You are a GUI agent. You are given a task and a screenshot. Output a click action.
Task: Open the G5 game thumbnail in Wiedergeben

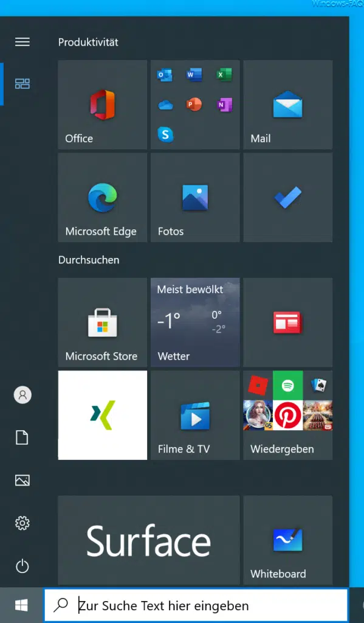pos(258,415)
